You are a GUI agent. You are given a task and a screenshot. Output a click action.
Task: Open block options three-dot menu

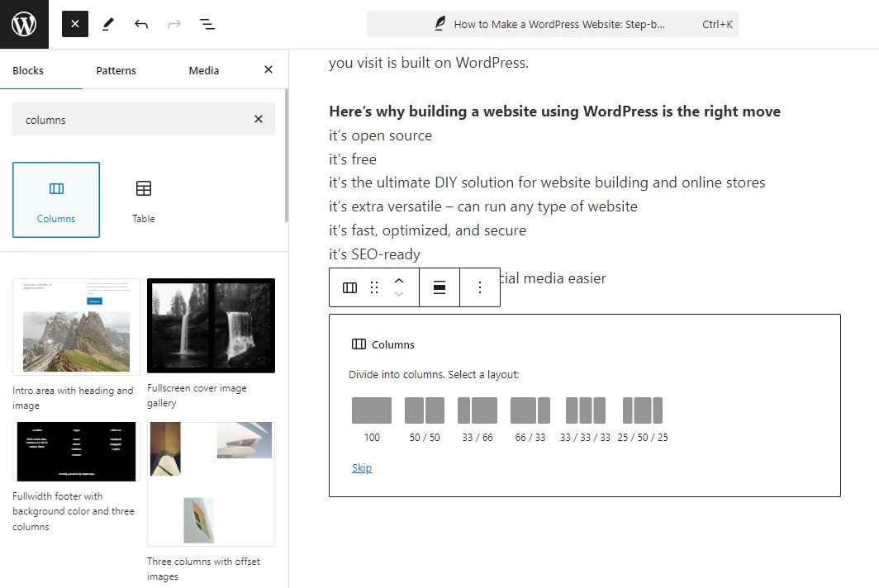tap(480, 287)
